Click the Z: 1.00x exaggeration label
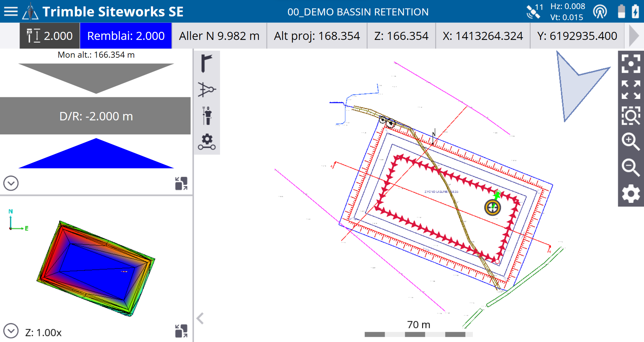Viewport: 644px width, 342px height. 43,333
